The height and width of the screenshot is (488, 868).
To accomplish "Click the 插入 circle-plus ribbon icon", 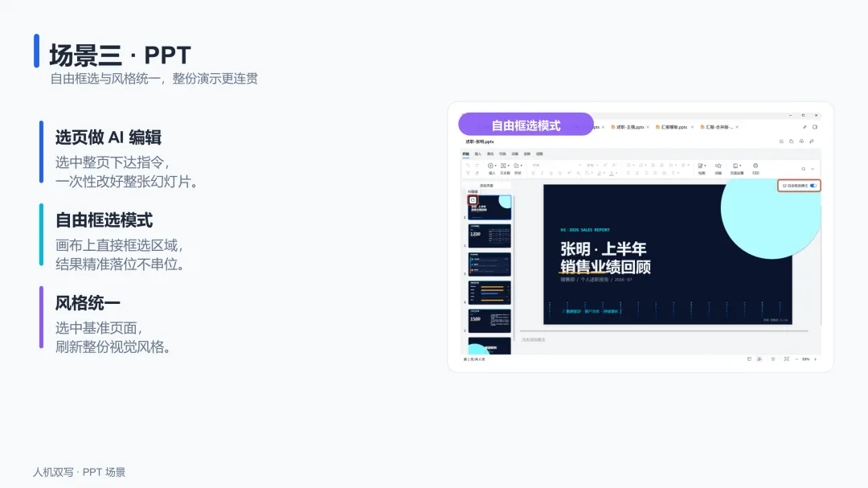I will [x=490, y=166].
